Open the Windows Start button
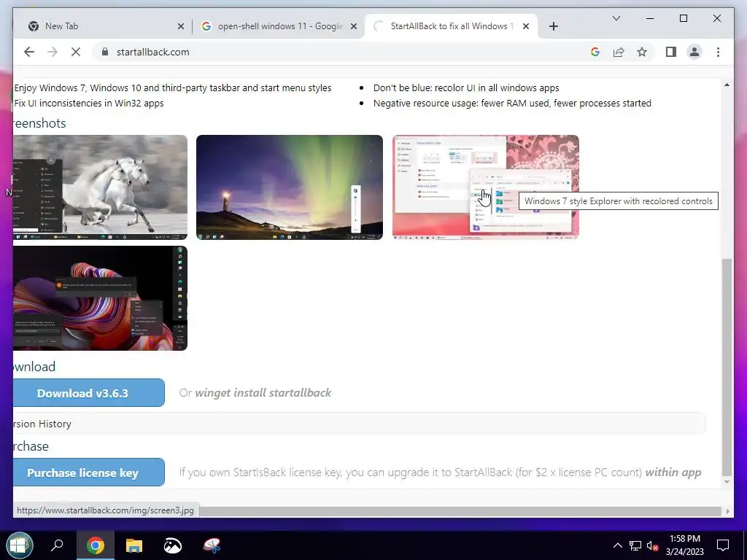The image size is (747, 560). pyautogui.click(x=19, y=545)
